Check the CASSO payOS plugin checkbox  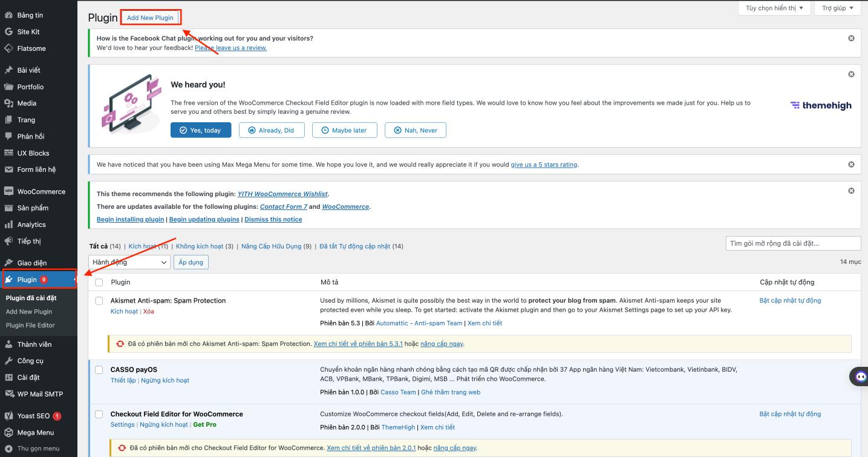coord(99,370)
